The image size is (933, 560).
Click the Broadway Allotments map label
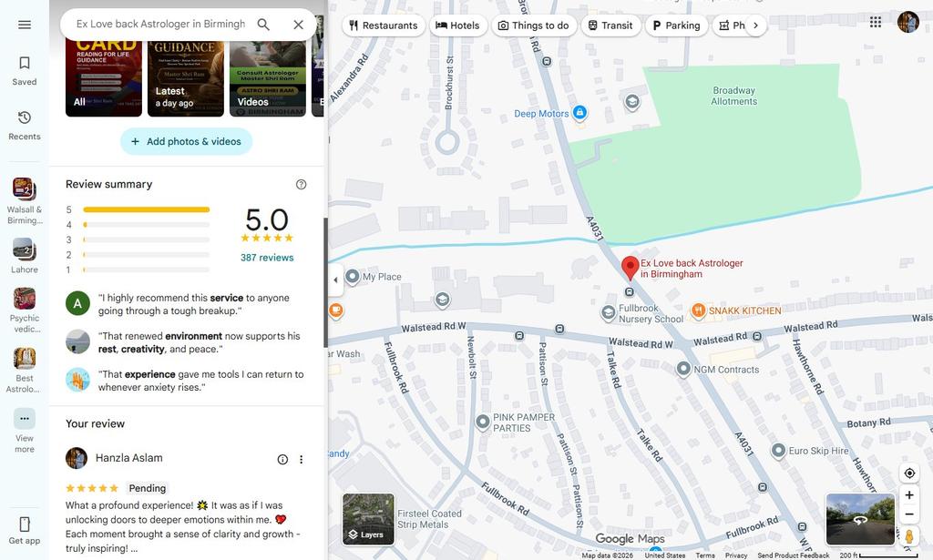tap(733, 96)
